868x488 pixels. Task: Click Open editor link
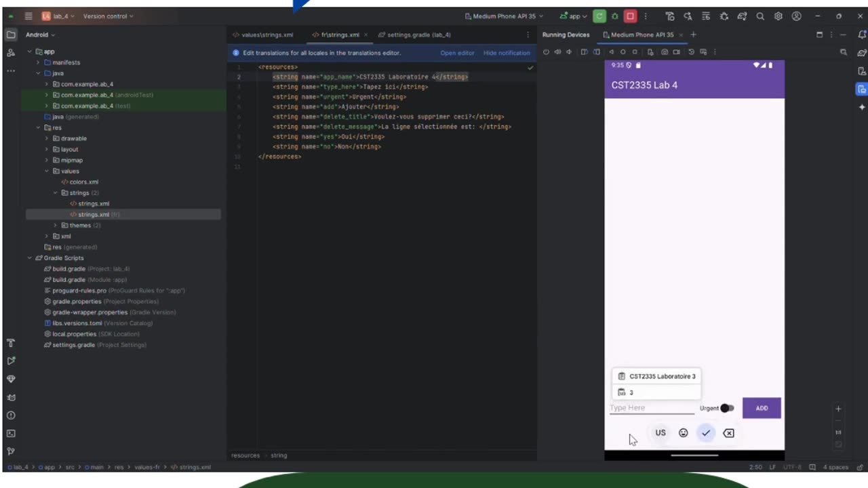point(457,53)
